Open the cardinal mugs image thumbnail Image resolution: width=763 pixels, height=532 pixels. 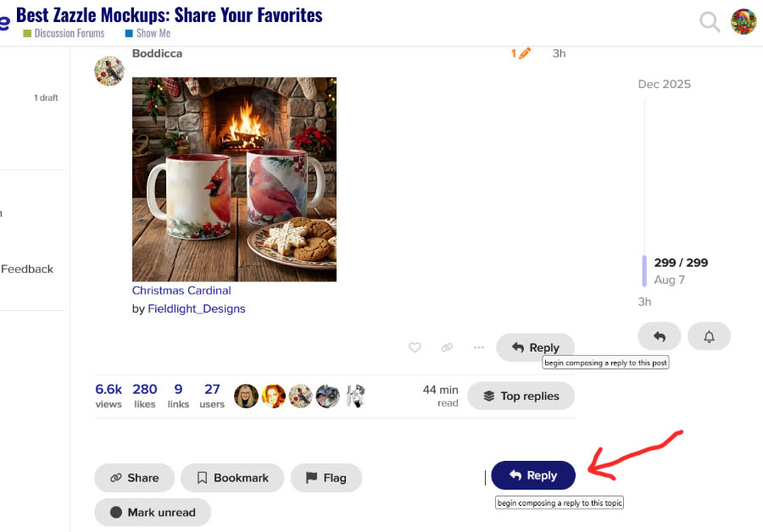tap(234, 179)
